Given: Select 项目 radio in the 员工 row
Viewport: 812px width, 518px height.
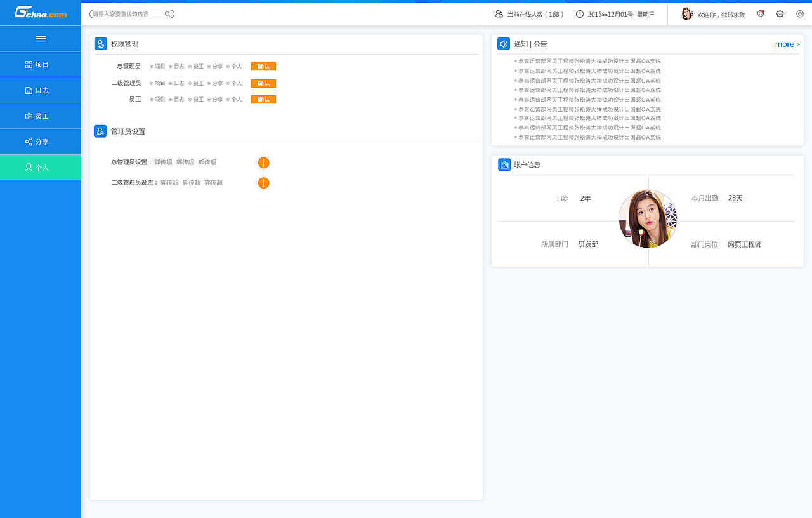Looking at the screenshot, I should click(152, 99).
